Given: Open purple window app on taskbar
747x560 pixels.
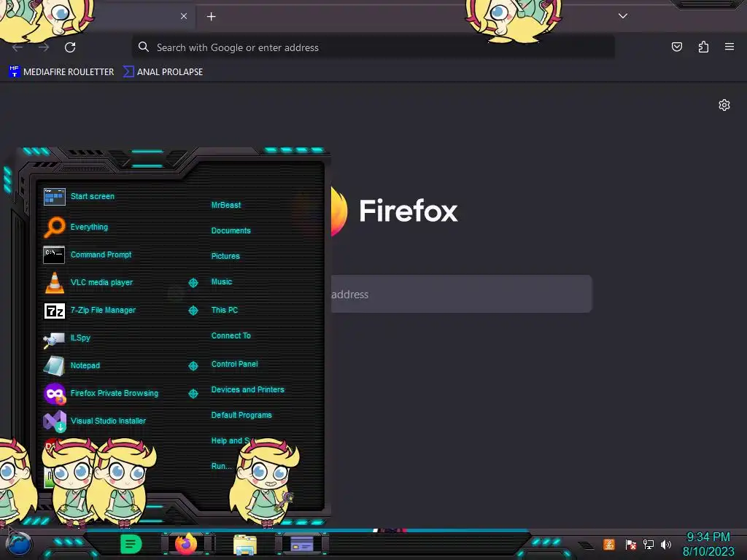Looking at the screenshot, I should [x=302, y=544].
